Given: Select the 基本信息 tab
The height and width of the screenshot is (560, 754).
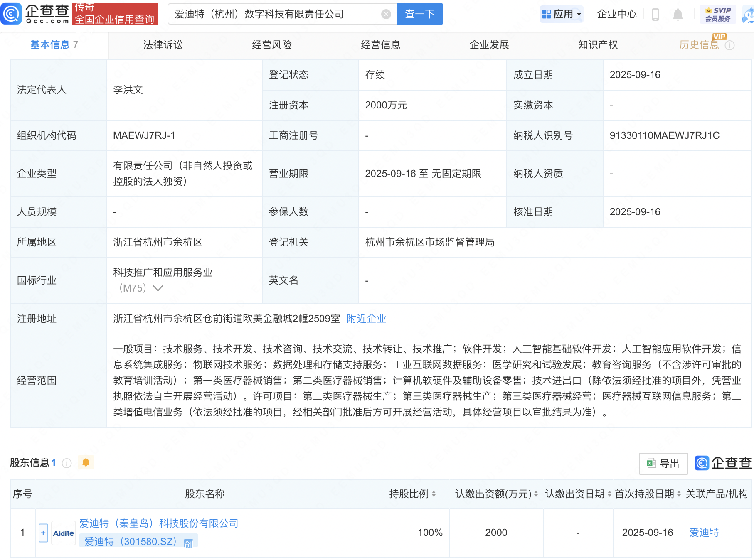Looking at the screenshot, I should (x=54, y=45).
